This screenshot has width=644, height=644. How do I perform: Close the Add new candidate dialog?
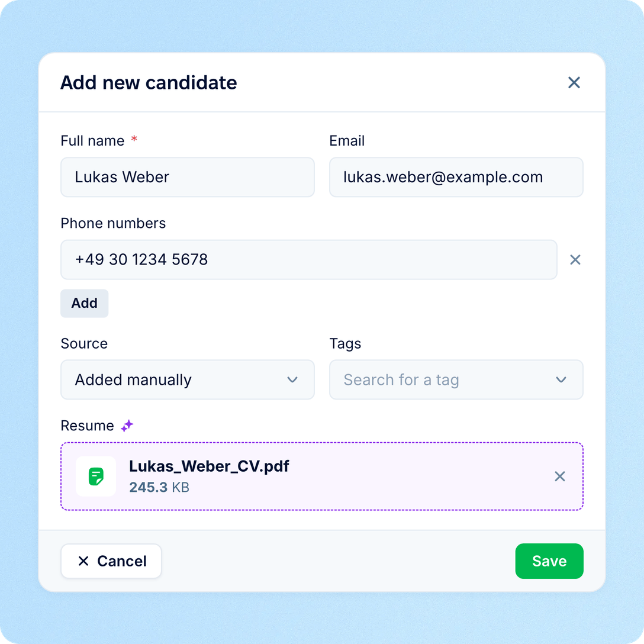point(574,82)
